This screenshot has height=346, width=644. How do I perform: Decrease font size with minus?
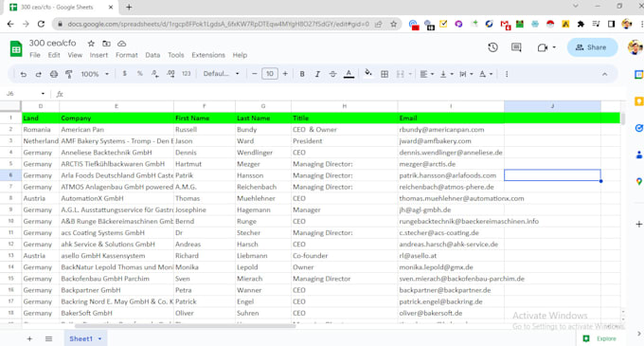click(x=254, y=74)
